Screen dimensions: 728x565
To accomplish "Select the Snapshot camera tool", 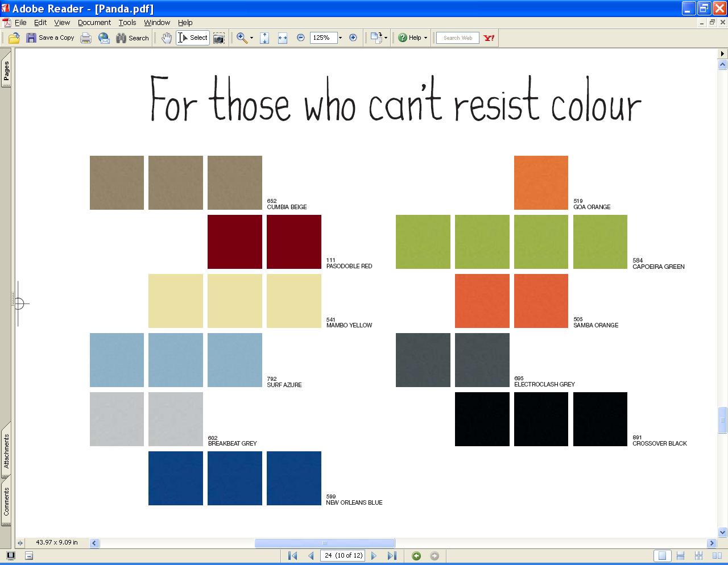I will tap(218, 38).
